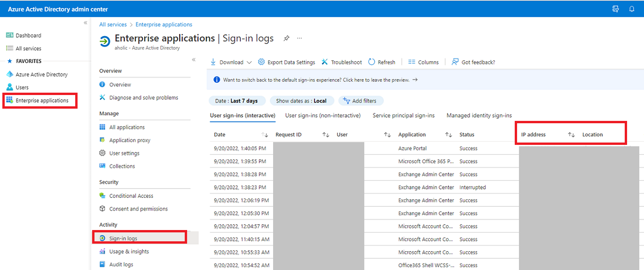Select the Azure Portal application cell
The width and height of the screenshot is (644, 270).
click(412, 148)
